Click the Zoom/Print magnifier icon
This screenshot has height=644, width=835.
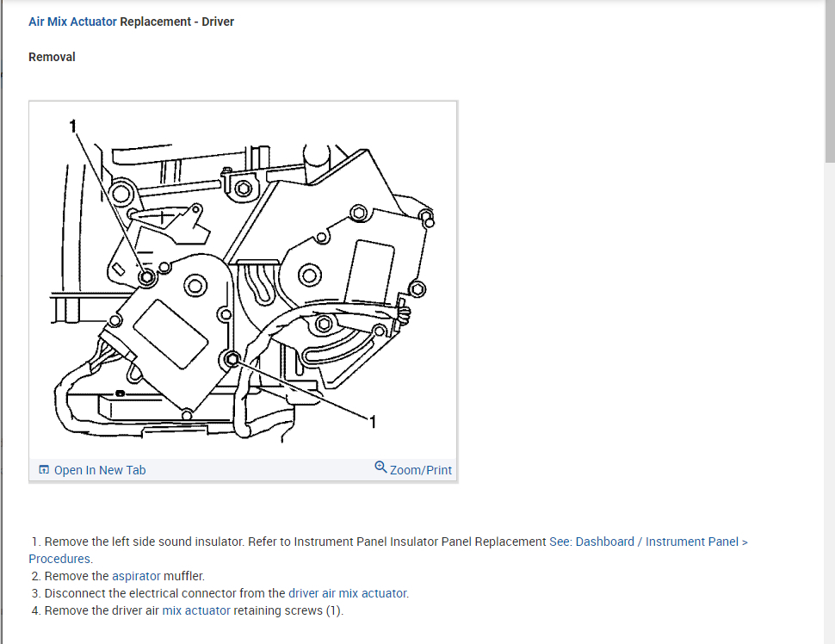[380, 468]
